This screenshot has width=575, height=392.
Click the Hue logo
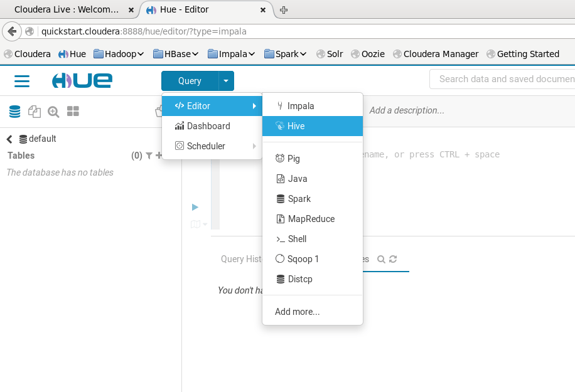83,80
